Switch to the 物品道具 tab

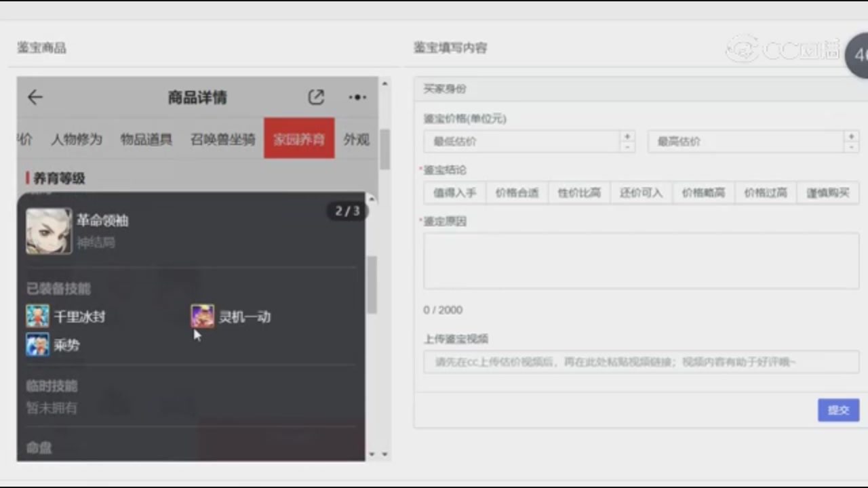coord(146,140)
